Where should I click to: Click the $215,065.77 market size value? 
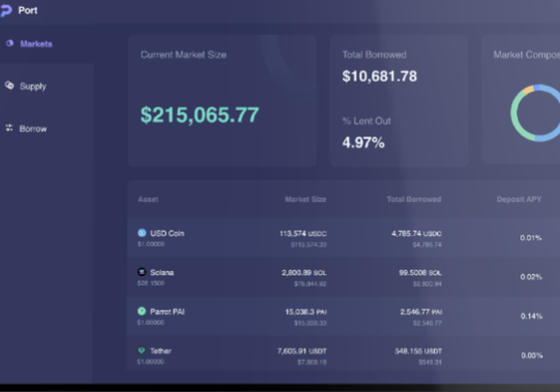tap(200, 115)
